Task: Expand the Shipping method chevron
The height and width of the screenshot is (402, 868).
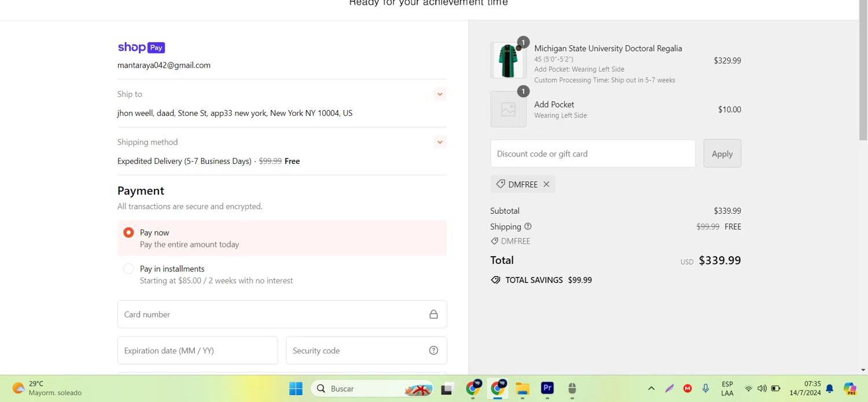Action: (440, 142)
